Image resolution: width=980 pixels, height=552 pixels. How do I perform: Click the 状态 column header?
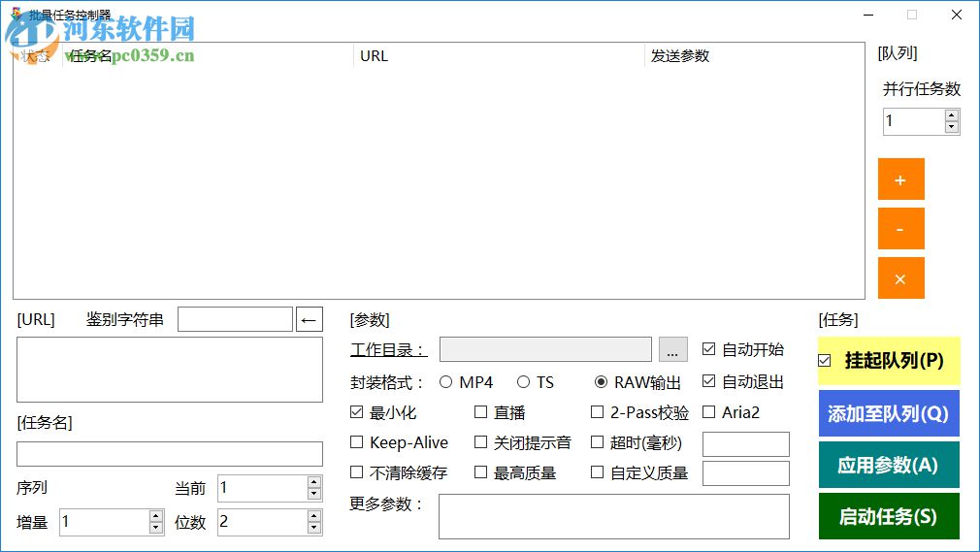coord(38,55)
